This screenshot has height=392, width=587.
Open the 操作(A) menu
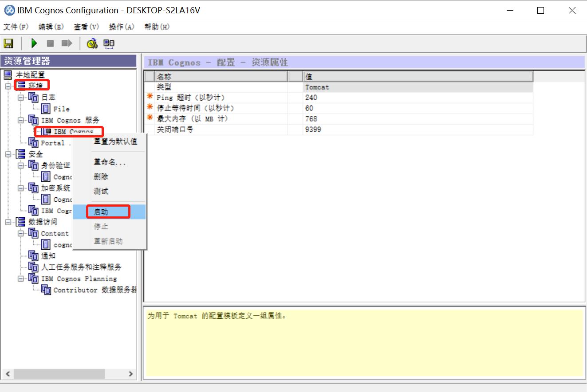[x=122, y=27]
